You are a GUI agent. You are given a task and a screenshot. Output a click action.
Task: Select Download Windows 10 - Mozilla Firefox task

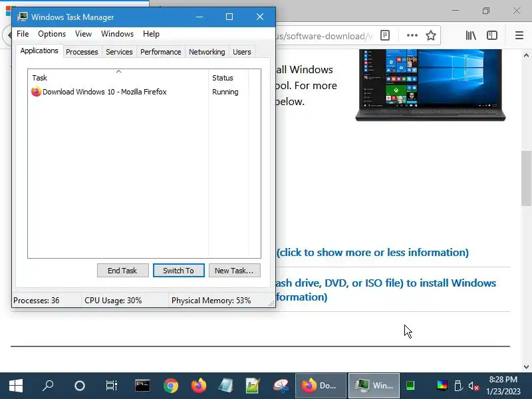[x=104, y=92]
